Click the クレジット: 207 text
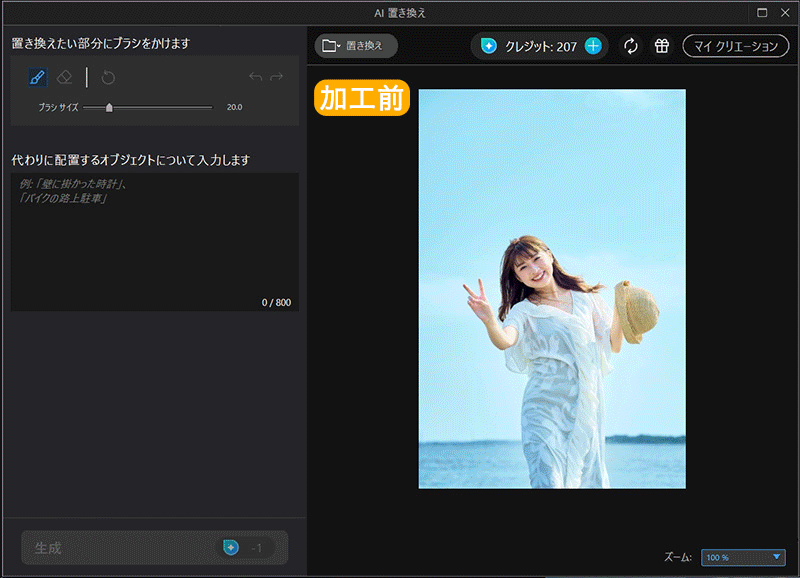Image resolution: width=800 pixels, height=578 pixels. [541, 46]
